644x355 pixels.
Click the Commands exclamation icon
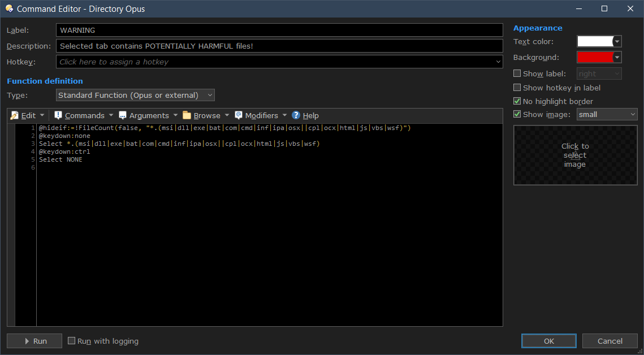click(x=58, y=115)
